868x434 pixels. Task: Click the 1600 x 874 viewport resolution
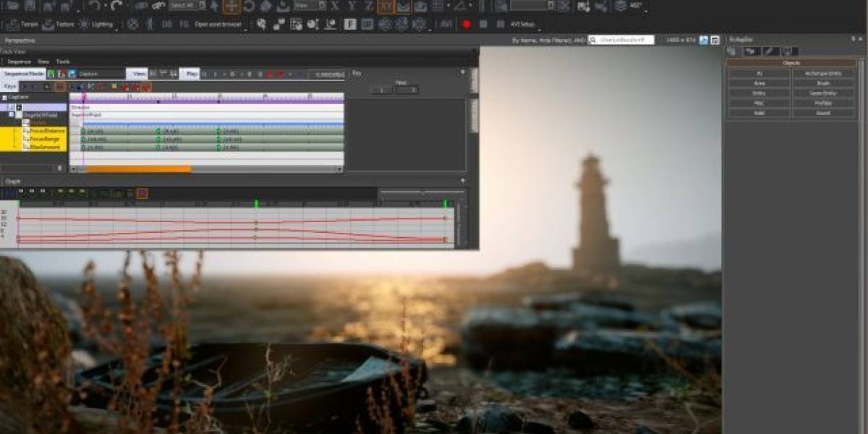click(x=681, y=40)
